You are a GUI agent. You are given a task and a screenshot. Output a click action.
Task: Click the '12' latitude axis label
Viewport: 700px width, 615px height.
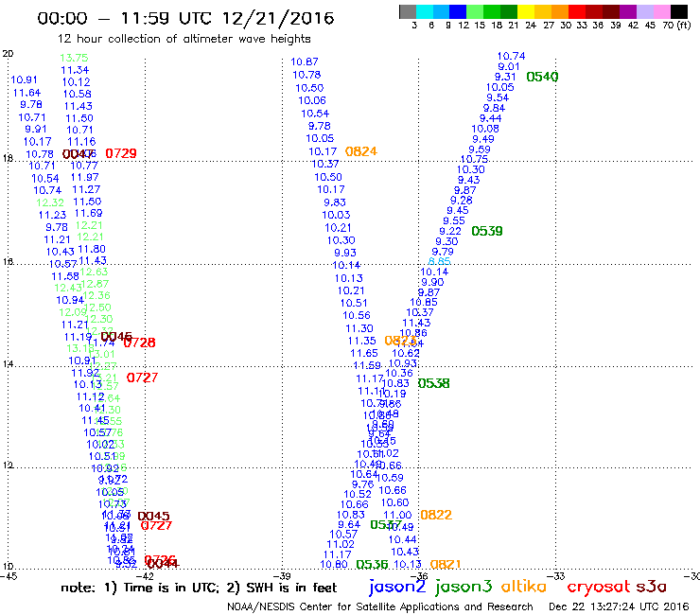pos(8,465)
